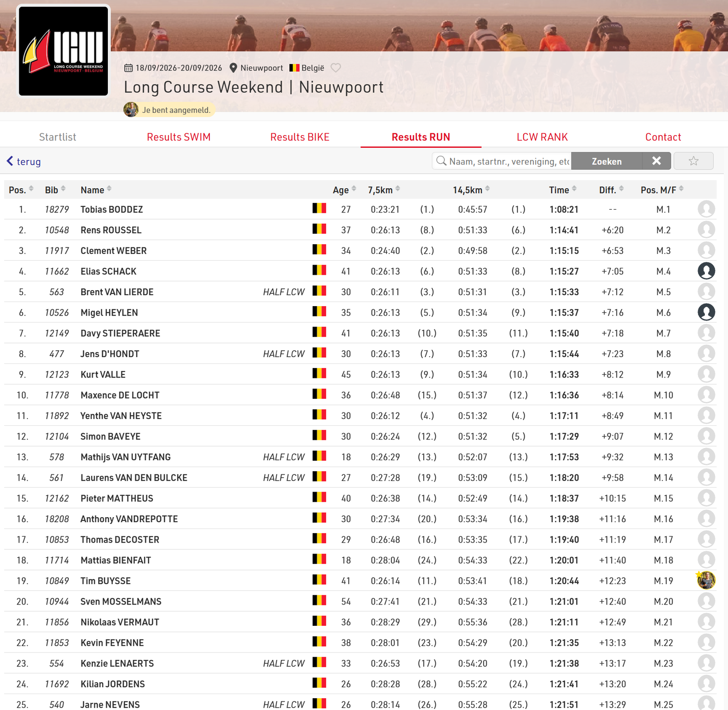Viewport: 728px width, 710px height.
Task: Clear the search with the X button
Action: (657, 161)
